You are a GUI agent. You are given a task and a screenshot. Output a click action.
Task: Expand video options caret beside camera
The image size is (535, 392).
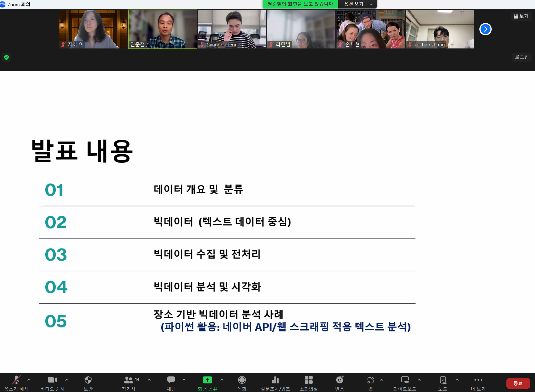[x=67, y=380]
